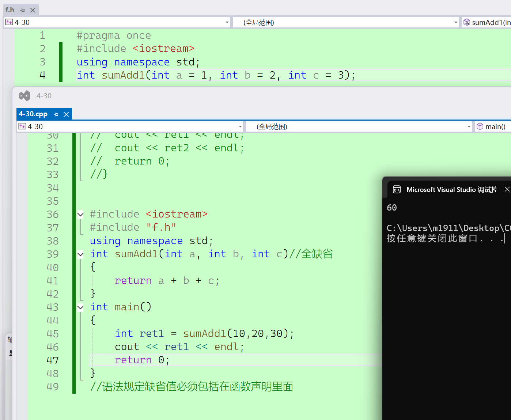Screen dimensions: 511x420
Task: Close the 4-30.cpp tab
Action: tap(66, 114)
